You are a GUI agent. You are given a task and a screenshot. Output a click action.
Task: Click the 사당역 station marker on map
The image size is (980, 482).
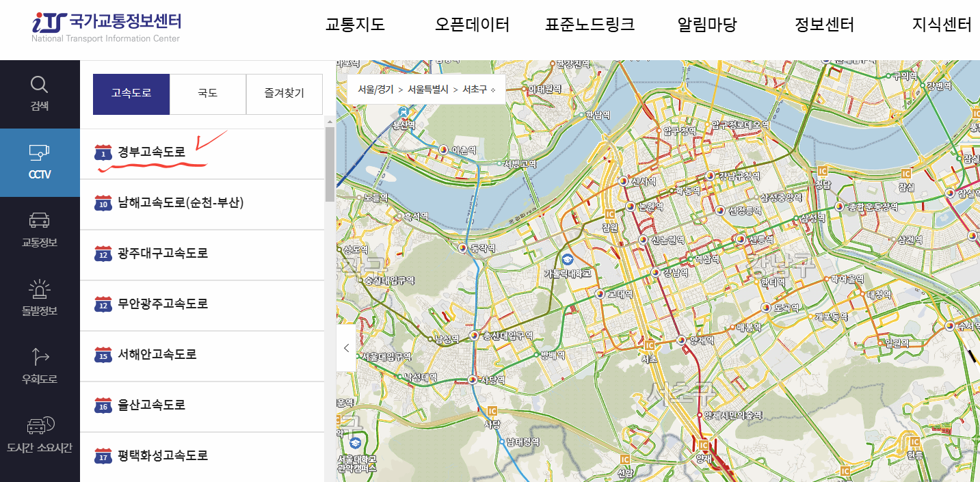click(472, 379)
